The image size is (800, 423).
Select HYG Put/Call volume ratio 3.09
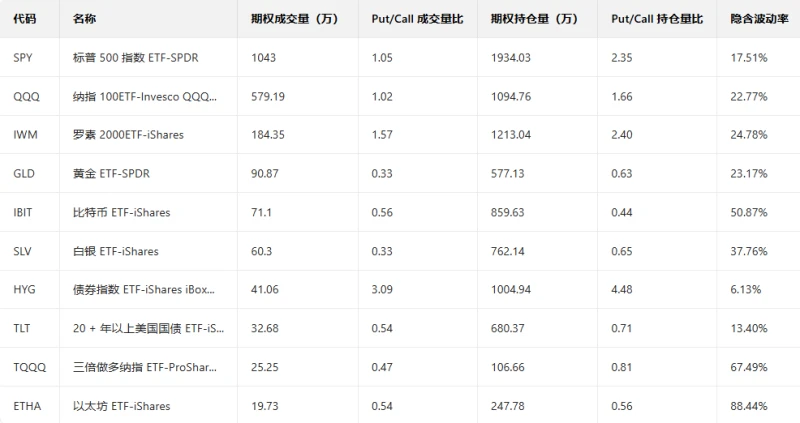click(x=382, y=290)
